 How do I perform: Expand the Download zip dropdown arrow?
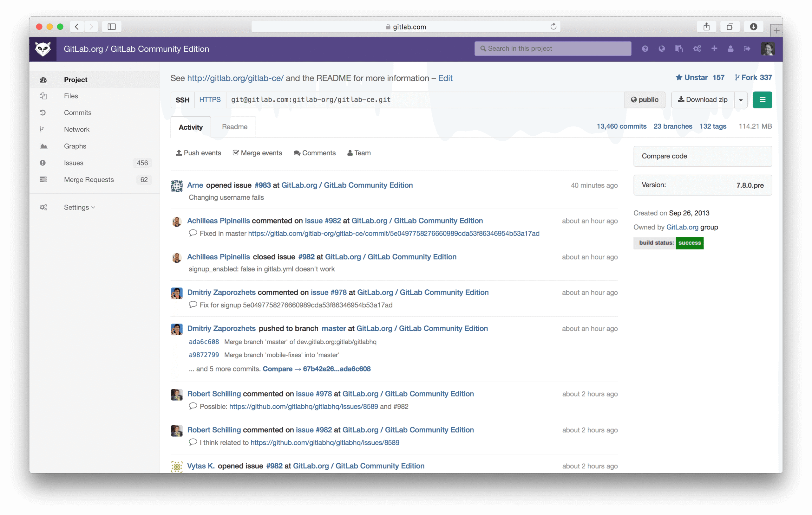pyautogui.click(x=741, y=100)
